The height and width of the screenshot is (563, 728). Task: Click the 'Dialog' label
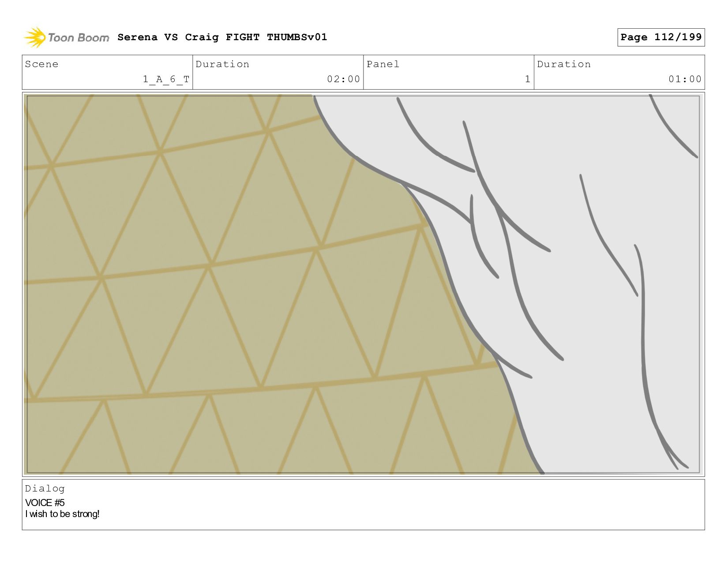tap(45, 488)
